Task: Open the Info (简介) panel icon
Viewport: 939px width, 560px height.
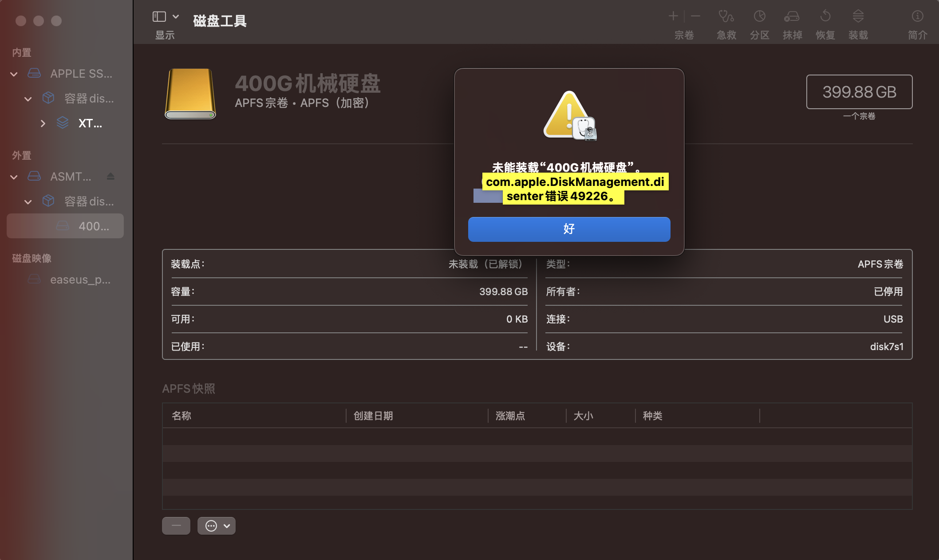Action: coord(917,17)
